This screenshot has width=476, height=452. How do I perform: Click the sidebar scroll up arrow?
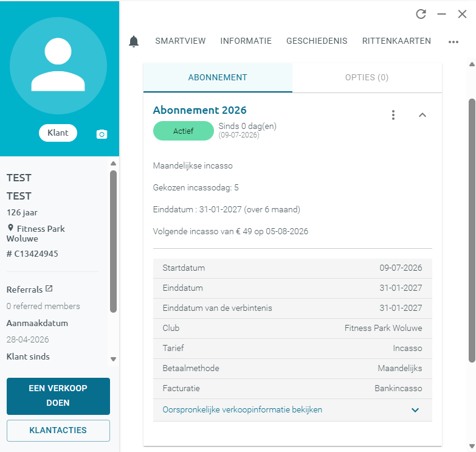pyautogui.click(x=113, y=164)
